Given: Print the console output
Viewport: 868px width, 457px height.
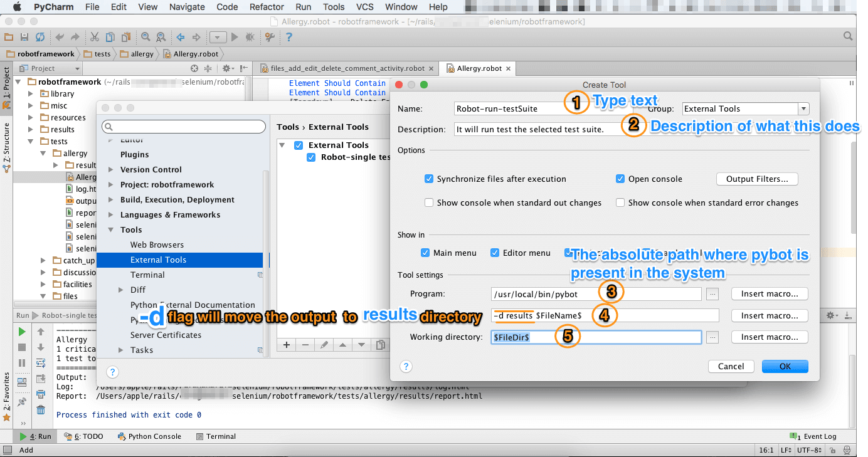Looking at the screenshot, I should point(41,394).
